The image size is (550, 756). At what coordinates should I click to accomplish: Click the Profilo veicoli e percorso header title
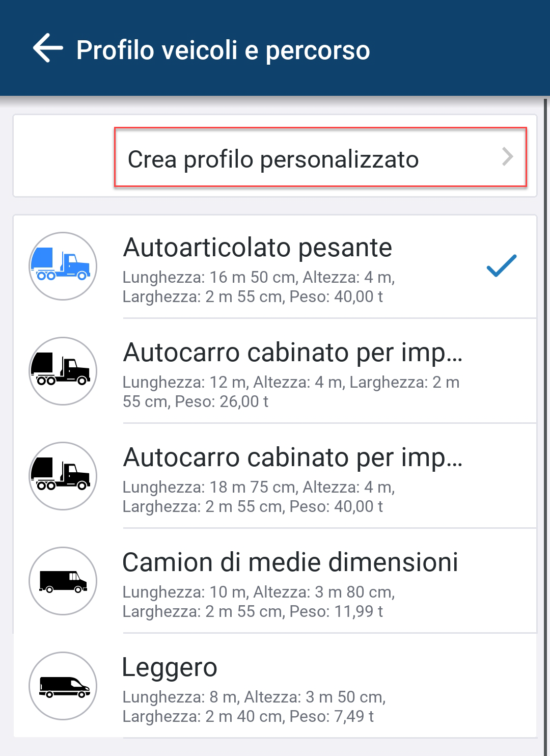click(223, 50)
